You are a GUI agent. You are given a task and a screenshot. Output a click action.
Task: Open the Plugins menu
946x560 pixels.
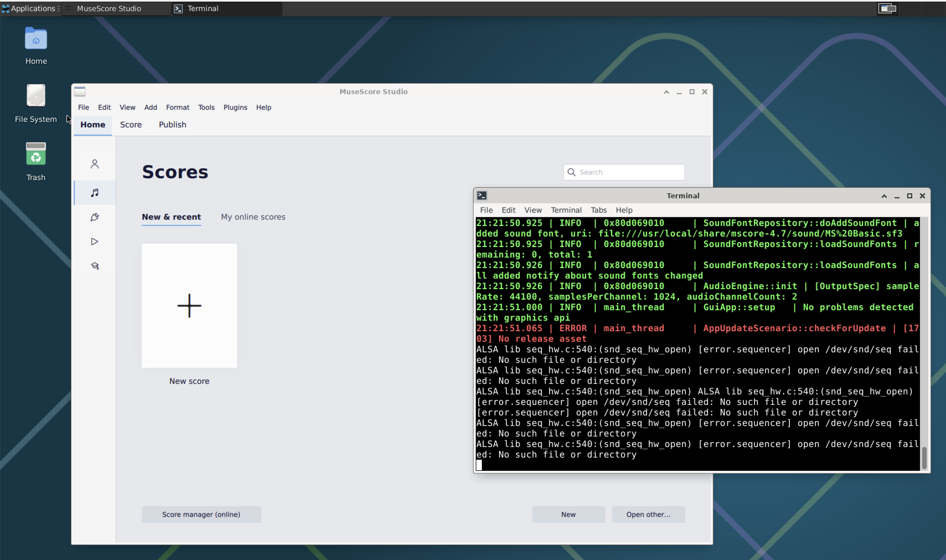coord(235,107)
